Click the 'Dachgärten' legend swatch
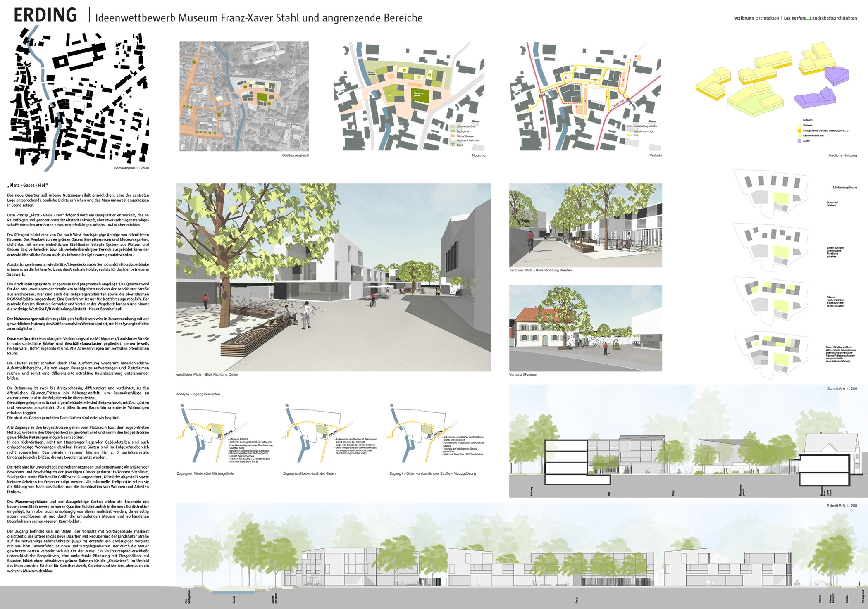This screenshot has height=609, width=868. point(453,131)
